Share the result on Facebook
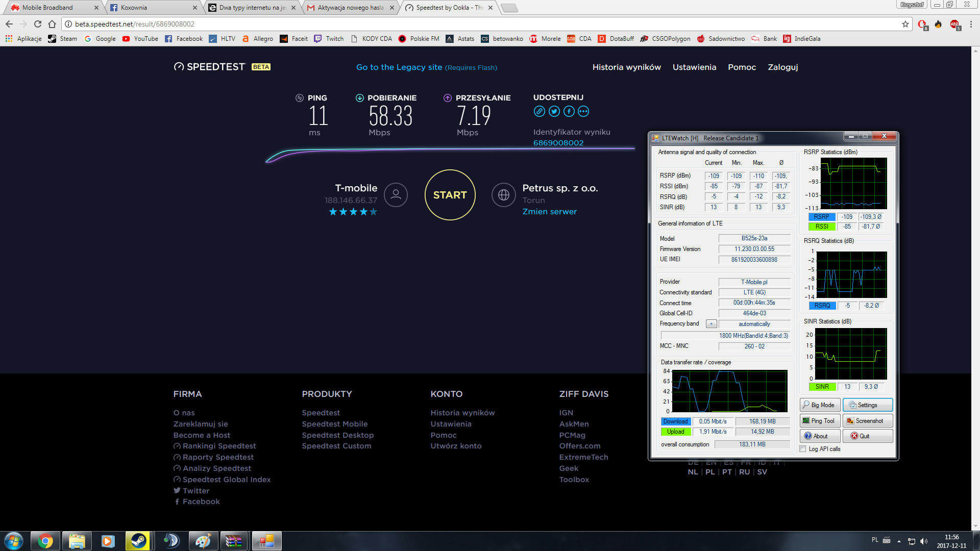Screen dimensions: 980x551 tap(569, 111)
